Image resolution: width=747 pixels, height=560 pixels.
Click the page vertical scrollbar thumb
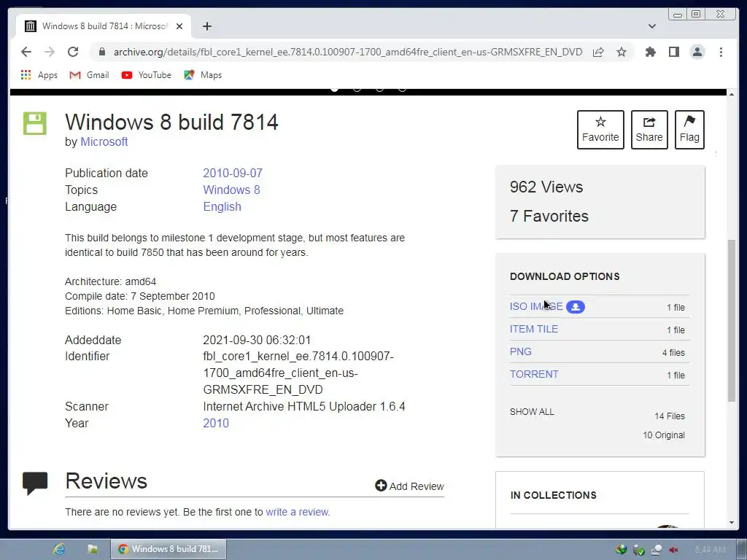point(732,321)
